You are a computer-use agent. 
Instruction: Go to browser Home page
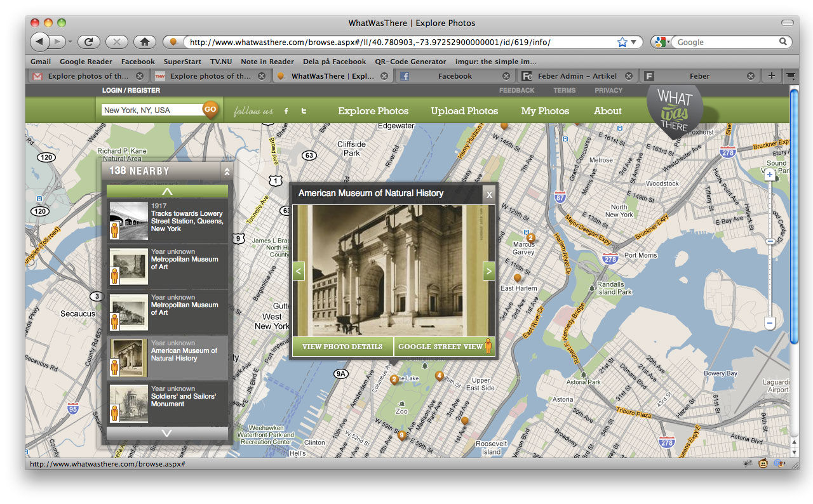click(144, 42)
